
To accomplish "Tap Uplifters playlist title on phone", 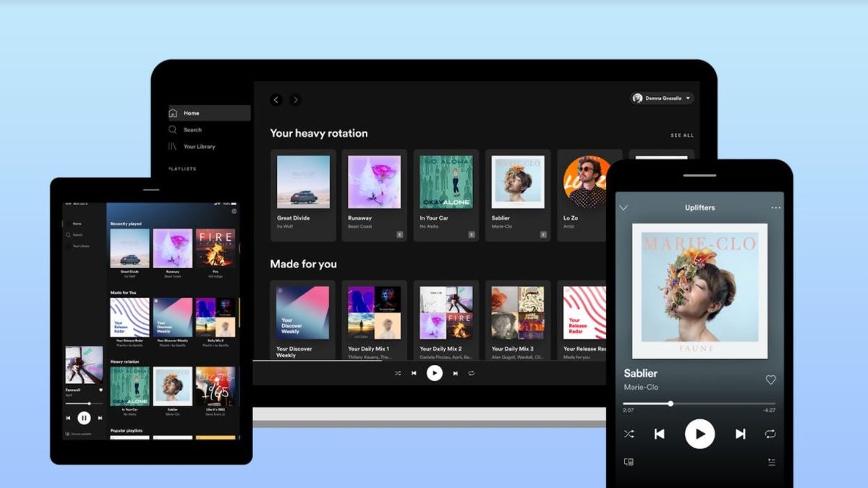I will click(x=699, y=207).
